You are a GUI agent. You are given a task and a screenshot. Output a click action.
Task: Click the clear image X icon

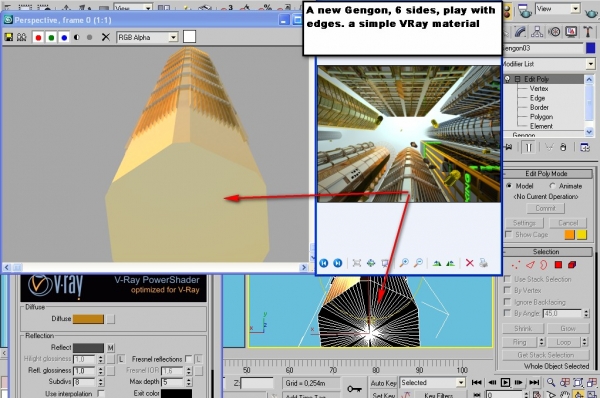106,37
